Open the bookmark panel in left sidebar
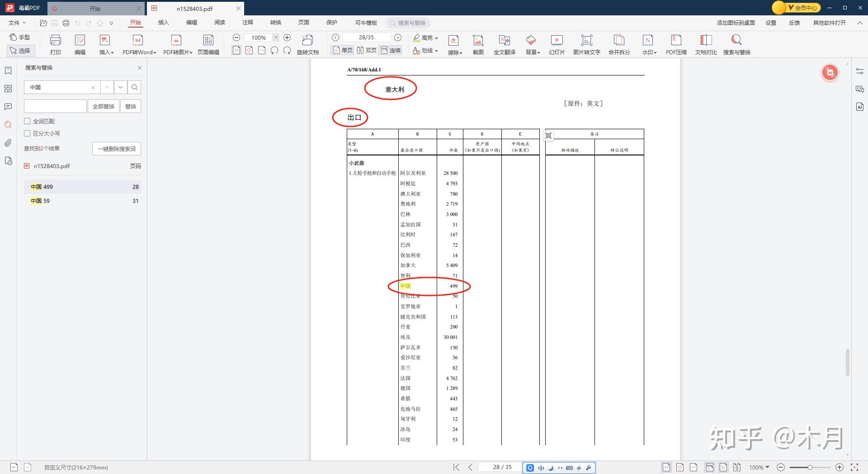Image resolution: width=868 pixels, height=474 pixels. [x=8, y=70]
